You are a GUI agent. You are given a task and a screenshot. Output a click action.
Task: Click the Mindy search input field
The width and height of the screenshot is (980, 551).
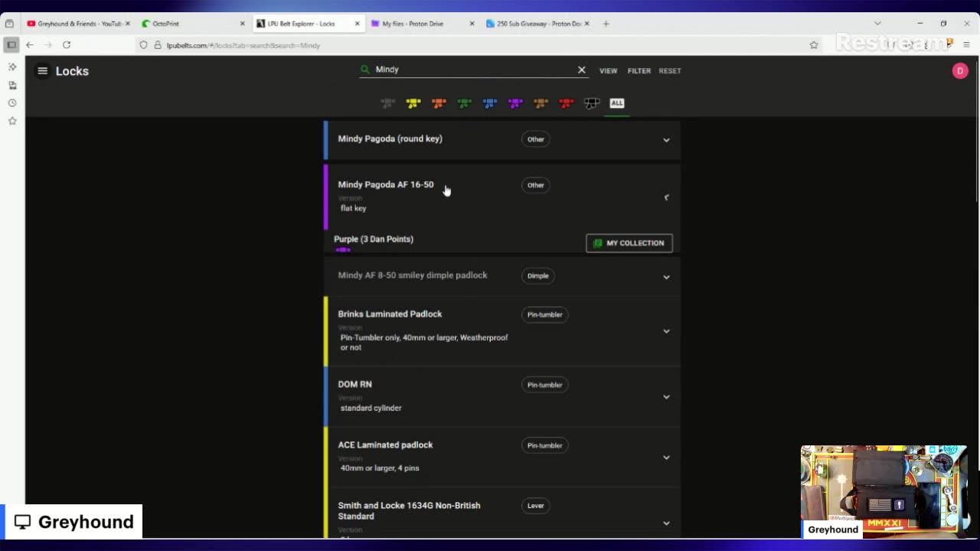[473, 69]
